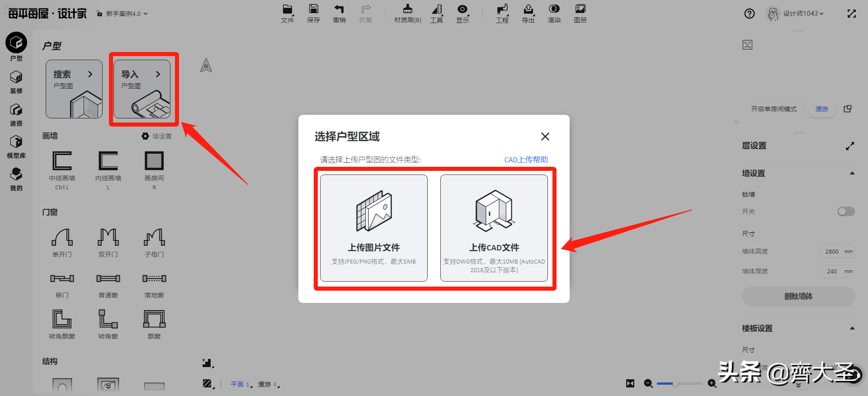Select the 移门 sliding door tool
This screenshot has height=396, width=868.
point(62,286)
